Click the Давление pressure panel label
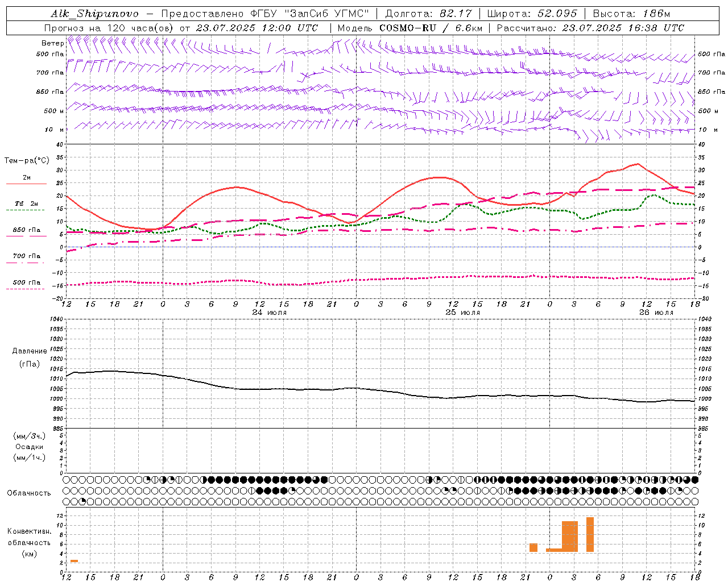The image size is (728, 582). pyautogui.click(x=30, y=351)
